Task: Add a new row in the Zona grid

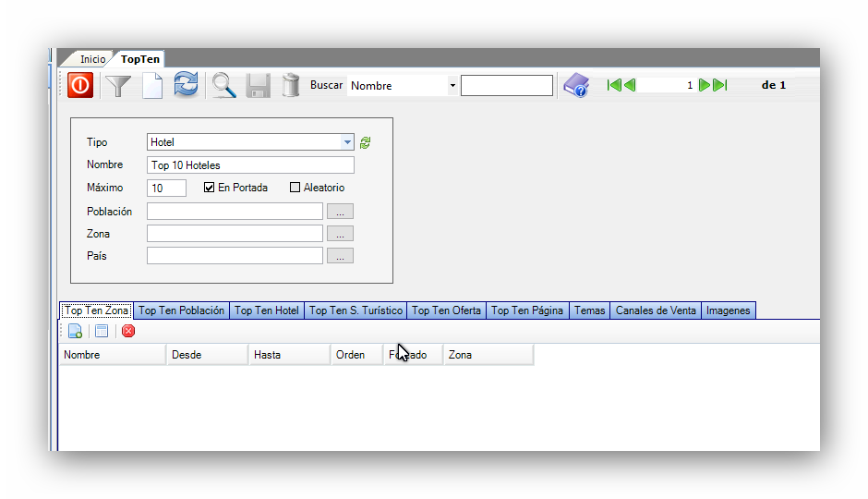Action: click(x=75, y=331)
